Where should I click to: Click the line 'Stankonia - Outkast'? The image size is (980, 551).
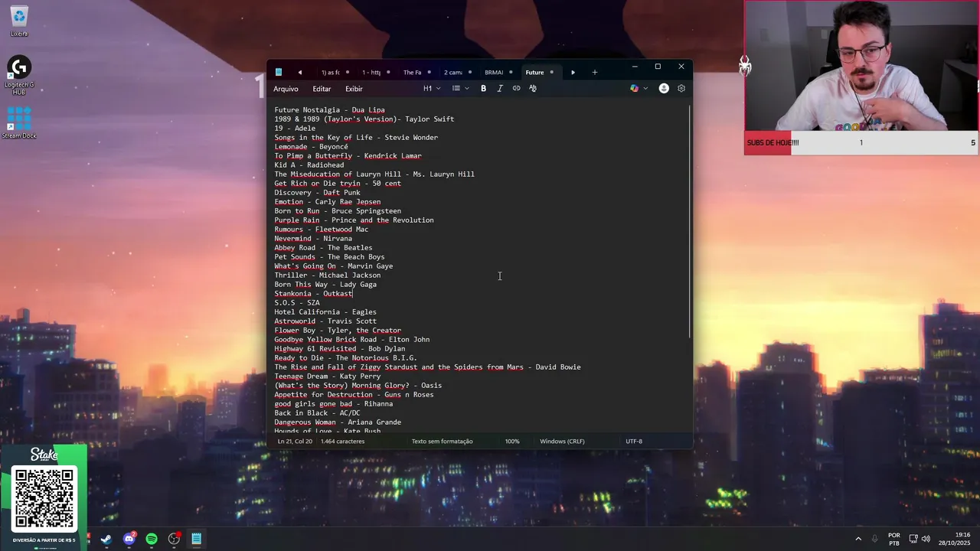tap(313, 294)
